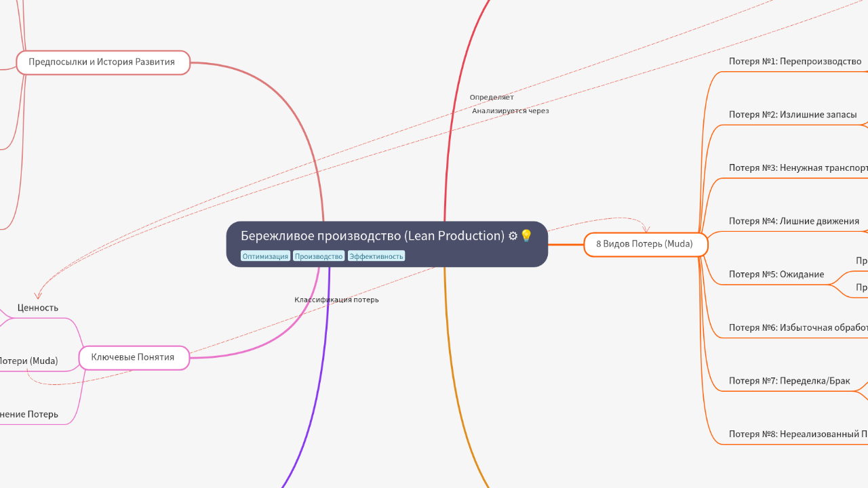Select the "Ценность" concept node
868x488 pixels.
pyautogui.click(x=37, y=307)
